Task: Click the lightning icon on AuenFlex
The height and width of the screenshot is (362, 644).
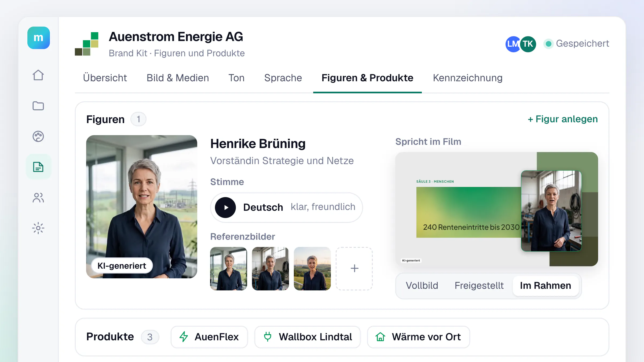Action: click(x=184, y=337)
